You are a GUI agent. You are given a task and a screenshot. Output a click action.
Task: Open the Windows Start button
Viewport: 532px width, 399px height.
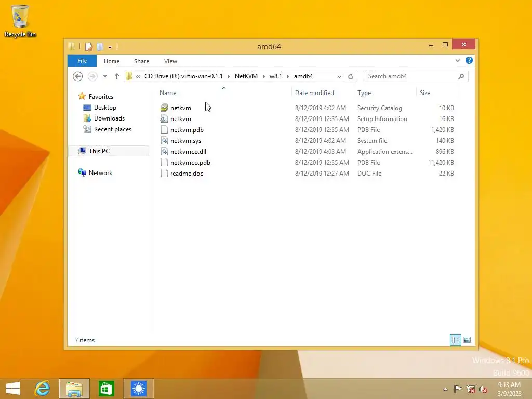coord(13,389)
